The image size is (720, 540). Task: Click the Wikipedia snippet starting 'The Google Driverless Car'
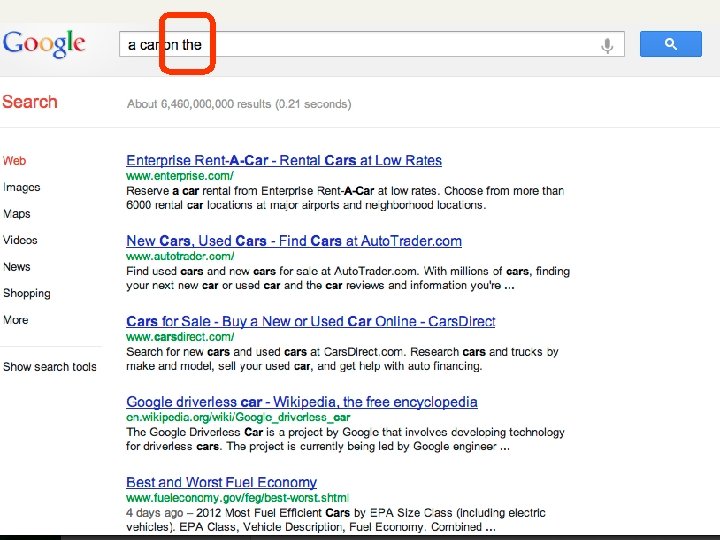(x=345, y=439)
